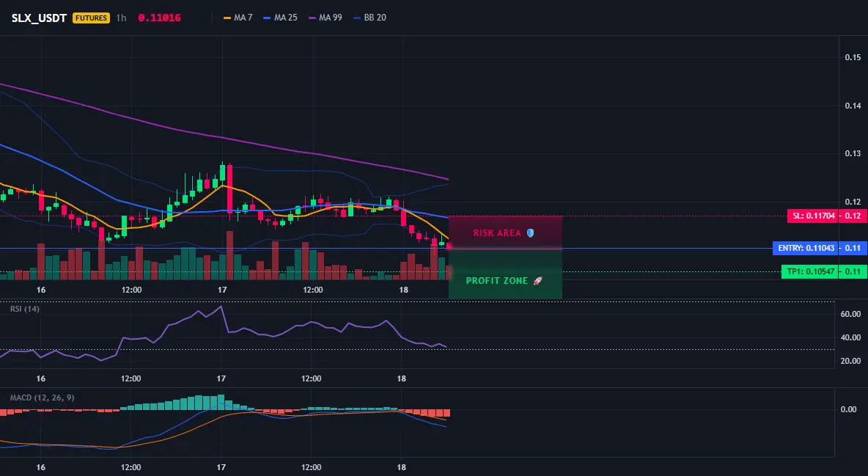The width and height of the screenshot is (868, 476).
Task: Click the MACD (12, 26, 9) indicator label
Action: pos(42,398)
